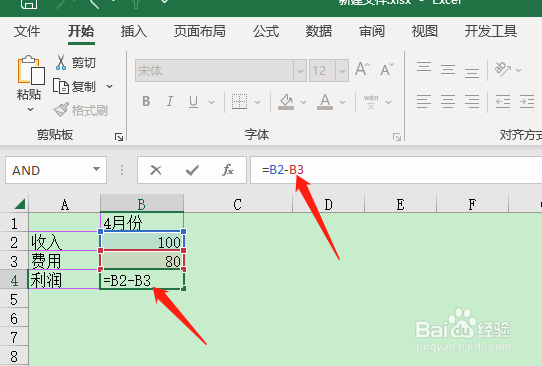Click the text Orientation icon

[x=503, y=69]
